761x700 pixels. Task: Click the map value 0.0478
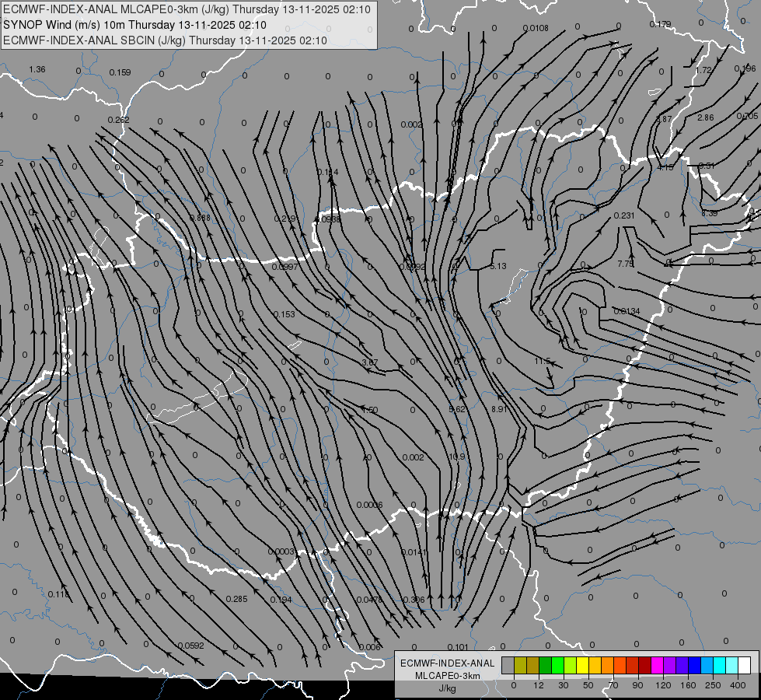(x=369, y=600)
